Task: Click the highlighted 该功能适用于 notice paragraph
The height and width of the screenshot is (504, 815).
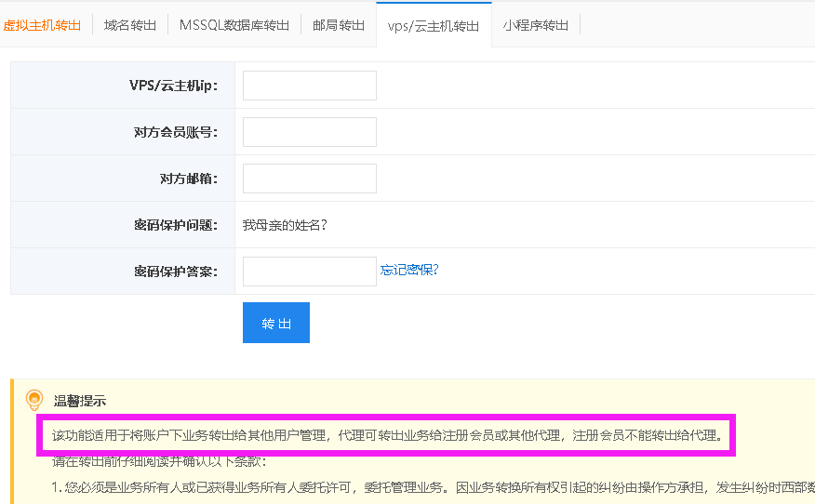Action: point(386,435)
